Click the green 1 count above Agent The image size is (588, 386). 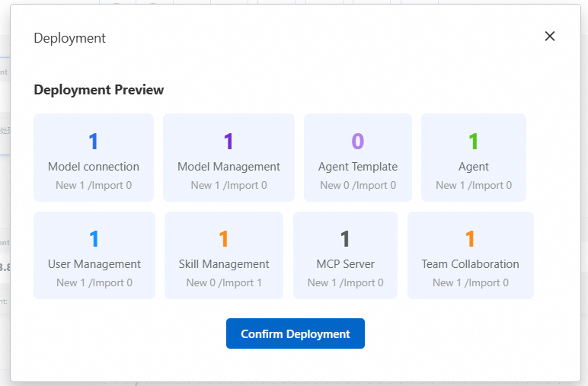coord(474,142)
